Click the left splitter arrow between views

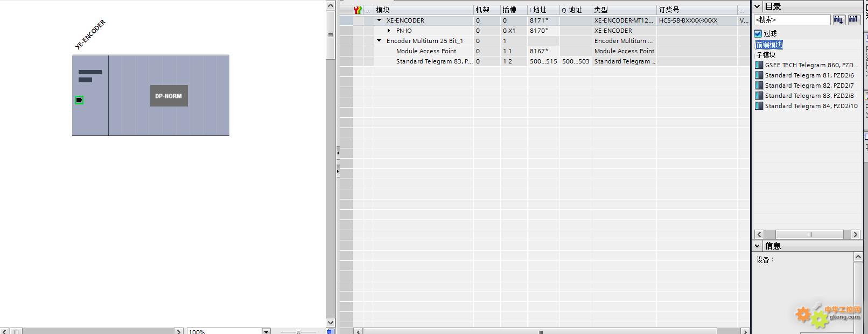tap(338, 153)
